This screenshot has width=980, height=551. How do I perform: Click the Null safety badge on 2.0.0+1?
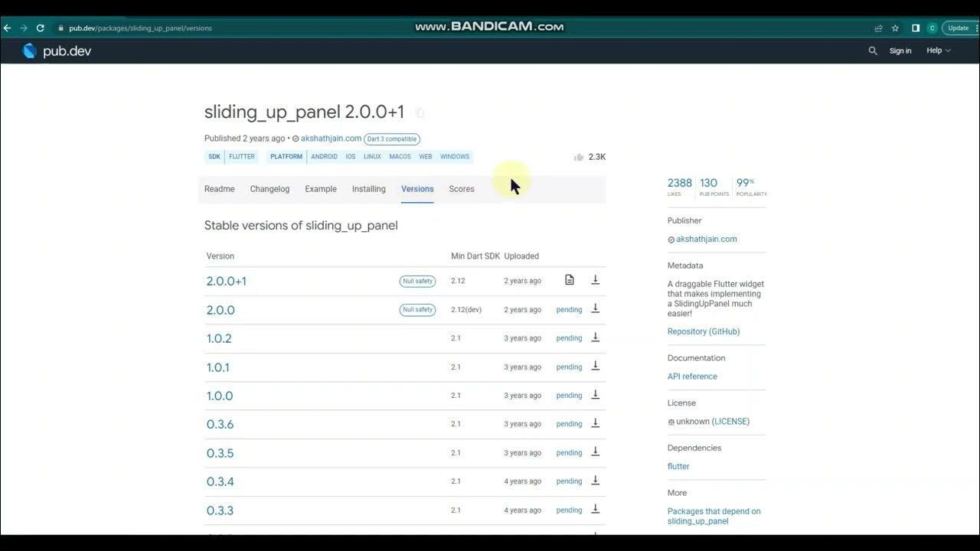417,281
